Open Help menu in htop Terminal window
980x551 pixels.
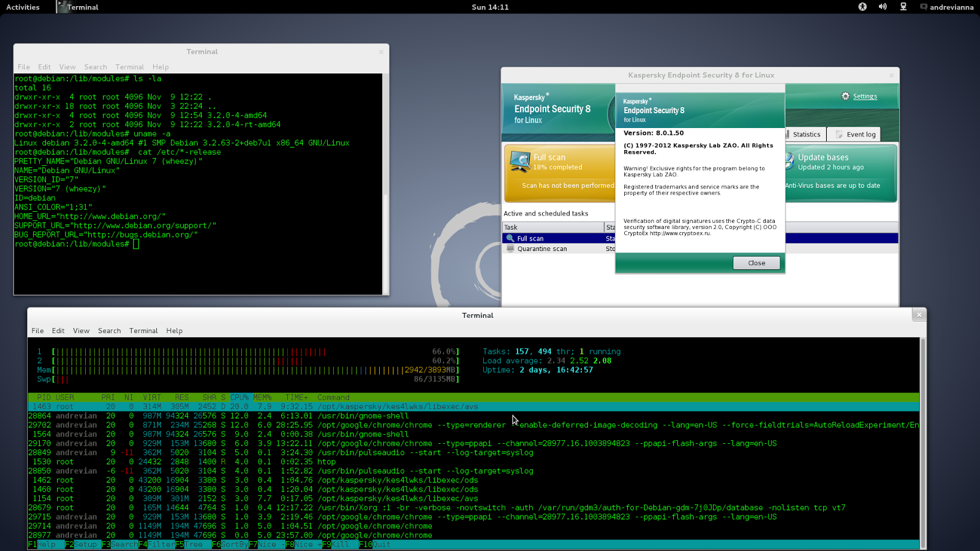coord(175,331)
